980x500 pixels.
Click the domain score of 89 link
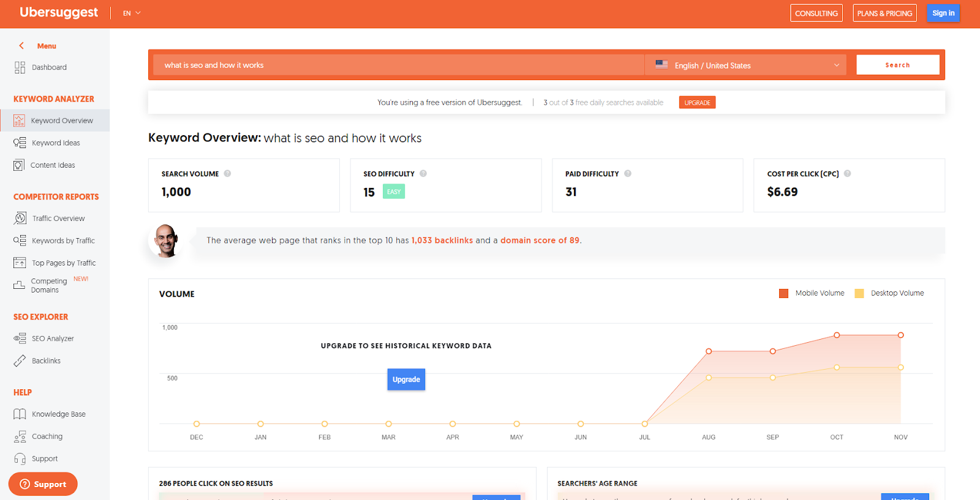click(540, 241)
